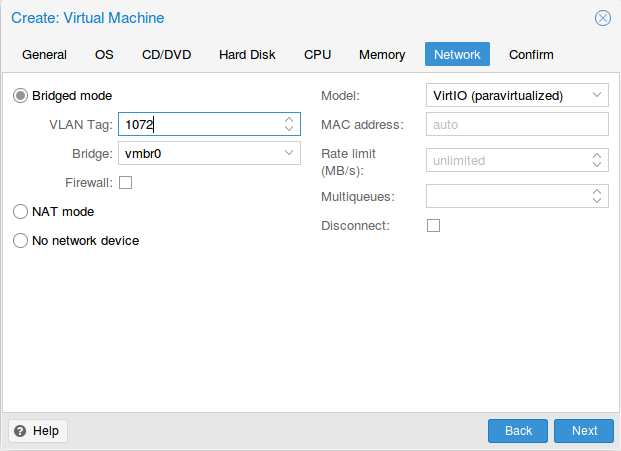
Task: Enable the Firewall checkbox
Action: (126, 182)
